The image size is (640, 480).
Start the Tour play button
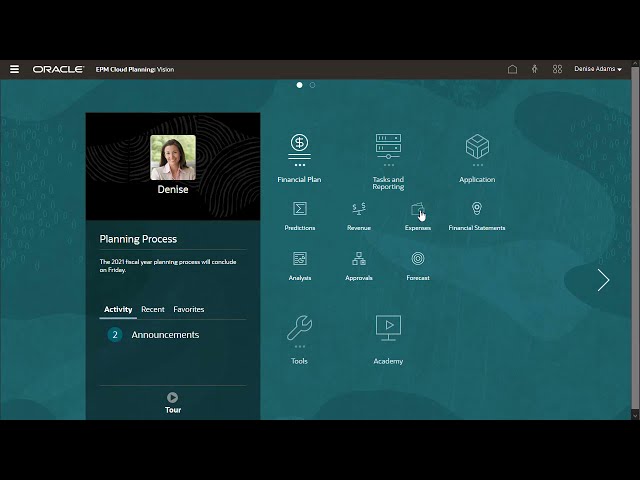point(173,397)
